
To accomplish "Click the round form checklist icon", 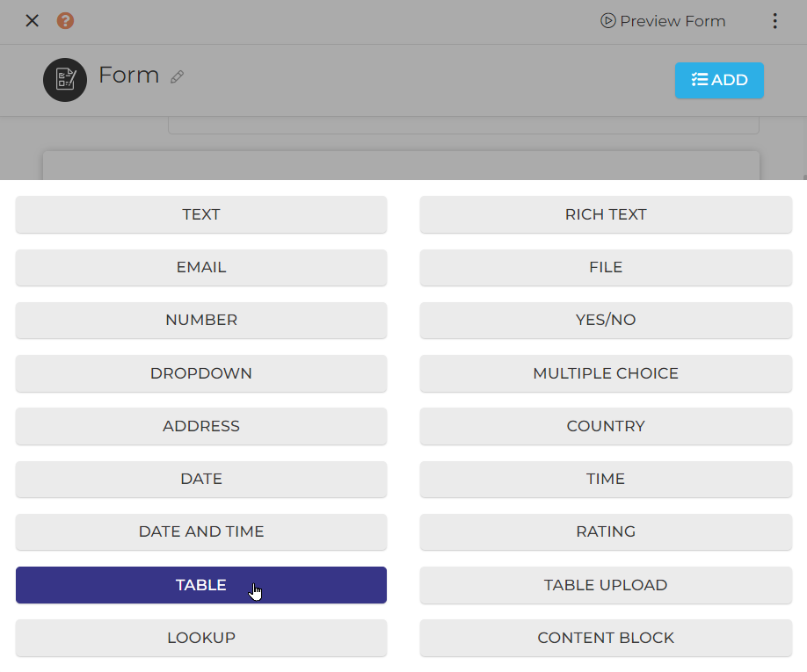I will (x=65, y=80).
